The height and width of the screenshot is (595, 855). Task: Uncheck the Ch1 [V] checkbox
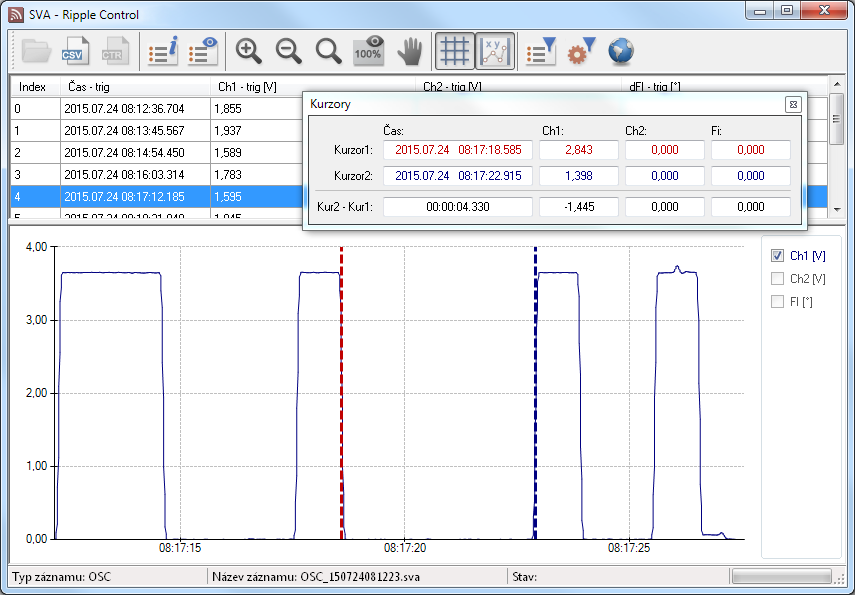[777, 256]
